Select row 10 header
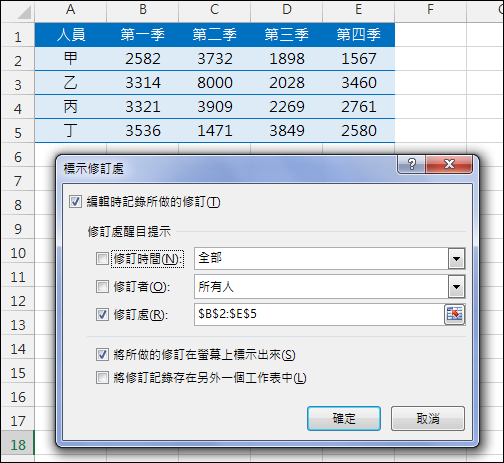 pos(18,251)
